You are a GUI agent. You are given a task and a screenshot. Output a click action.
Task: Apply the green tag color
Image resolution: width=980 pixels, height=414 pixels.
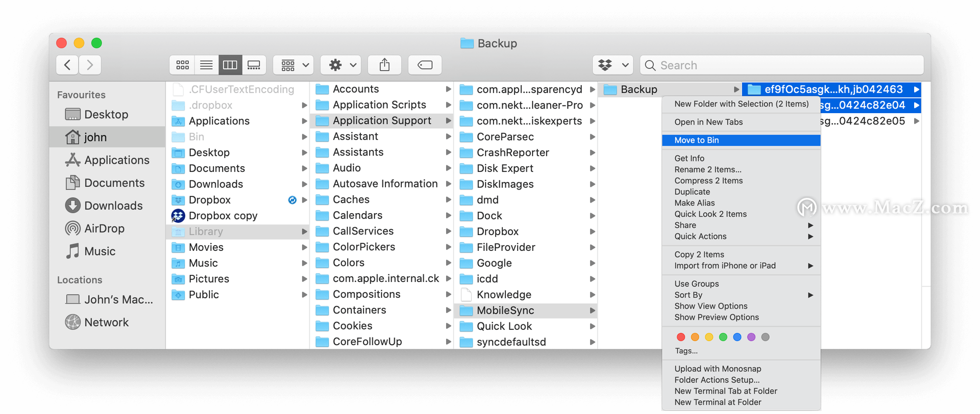click(723, 337)
